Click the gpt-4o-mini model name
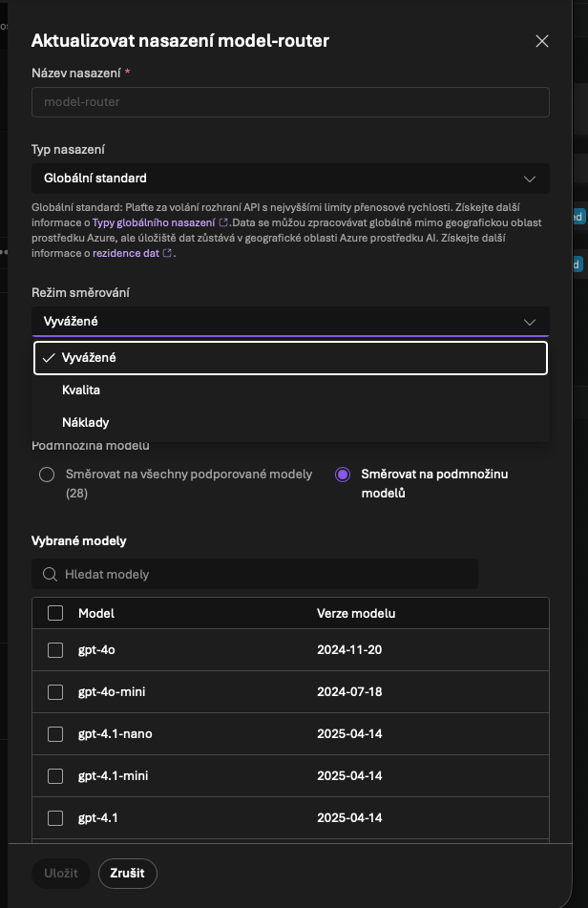The image size is (588, 908). tap(112, 692)
